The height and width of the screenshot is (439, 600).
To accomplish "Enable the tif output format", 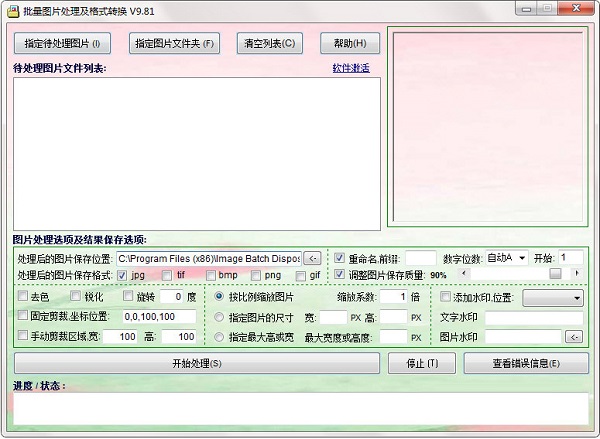I will pos(167,275).
